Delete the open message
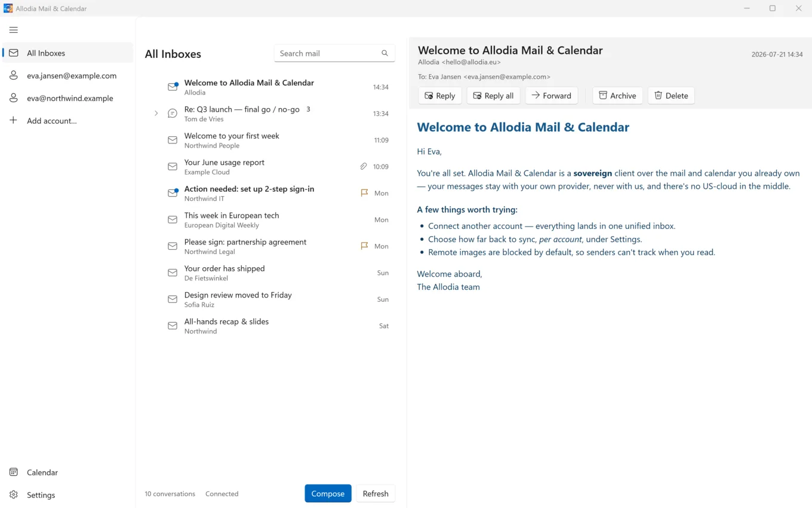The width and height of the screenshot is (812, 508). tap(671, 96)
